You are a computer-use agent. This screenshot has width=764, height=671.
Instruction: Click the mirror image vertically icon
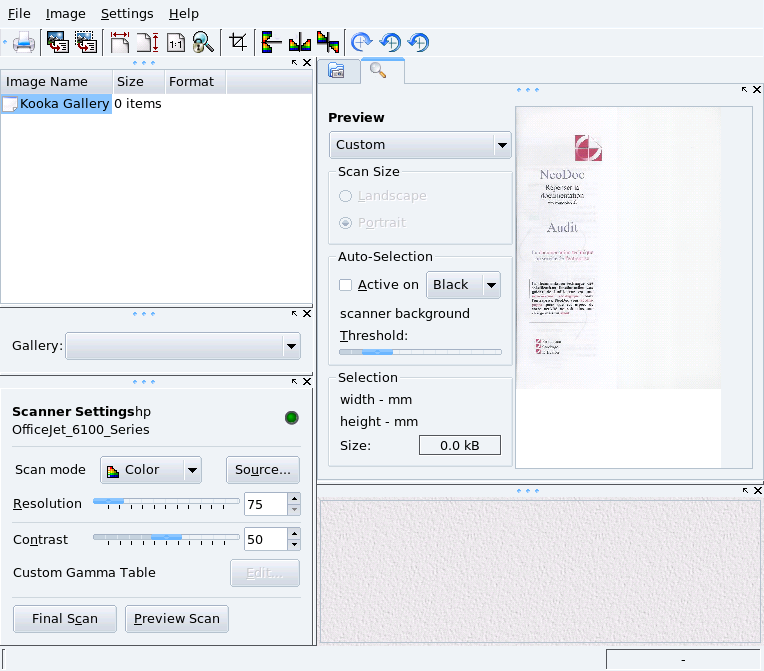[x=271, y=42]
